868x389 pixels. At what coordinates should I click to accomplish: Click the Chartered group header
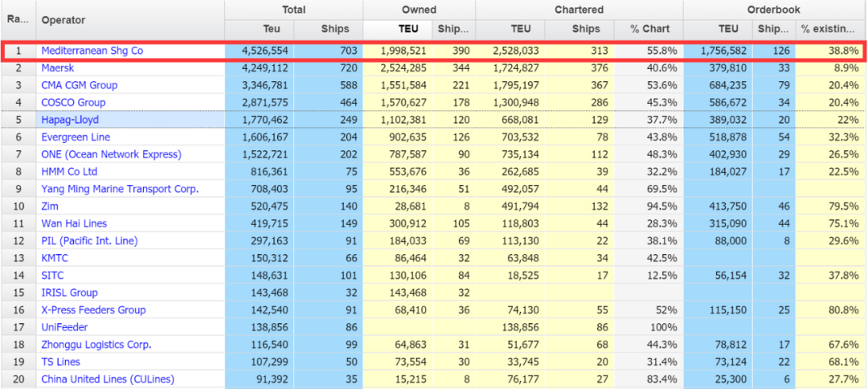coord(579,10)
